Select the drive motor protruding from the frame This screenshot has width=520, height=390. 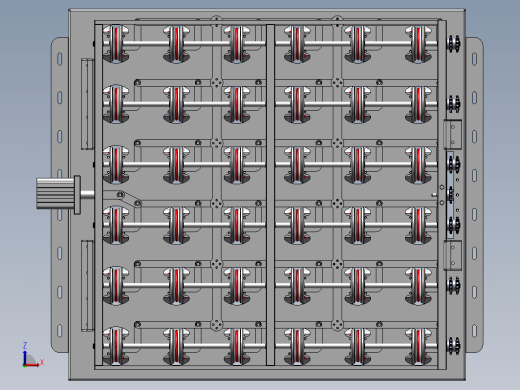pos(58,194)
